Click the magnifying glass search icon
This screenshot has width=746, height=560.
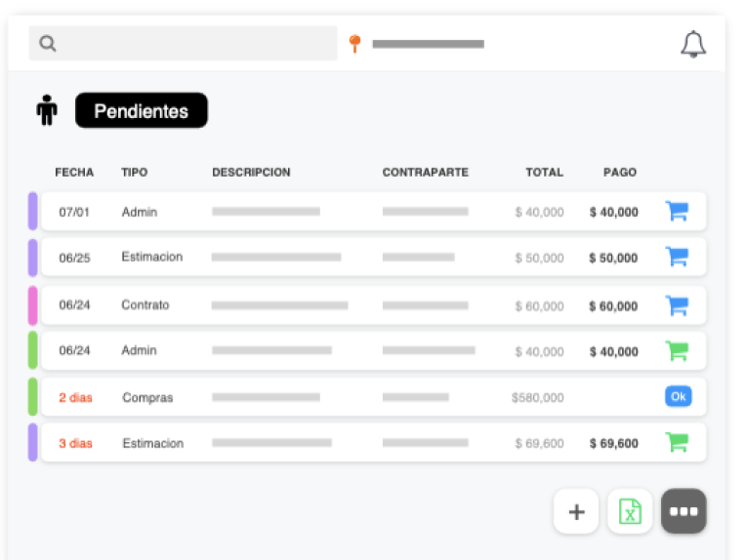(x=47, y=44)
